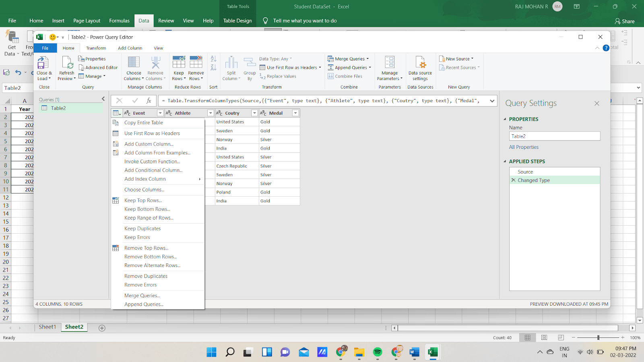The width and height of the screenshot is (644, 362).
Task: Open the New Source dropdown arrow
Action: pyautogui.click(x=472, y=58)
